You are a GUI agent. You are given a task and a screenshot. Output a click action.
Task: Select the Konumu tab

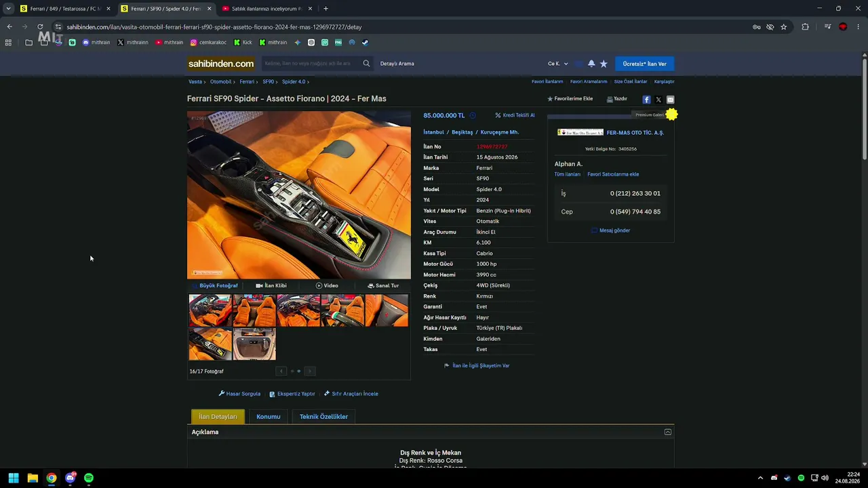pos(269,417)
